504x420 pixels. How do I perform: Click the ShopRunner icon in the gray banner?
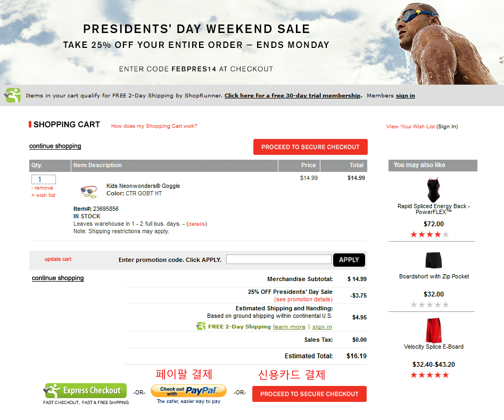13,95
